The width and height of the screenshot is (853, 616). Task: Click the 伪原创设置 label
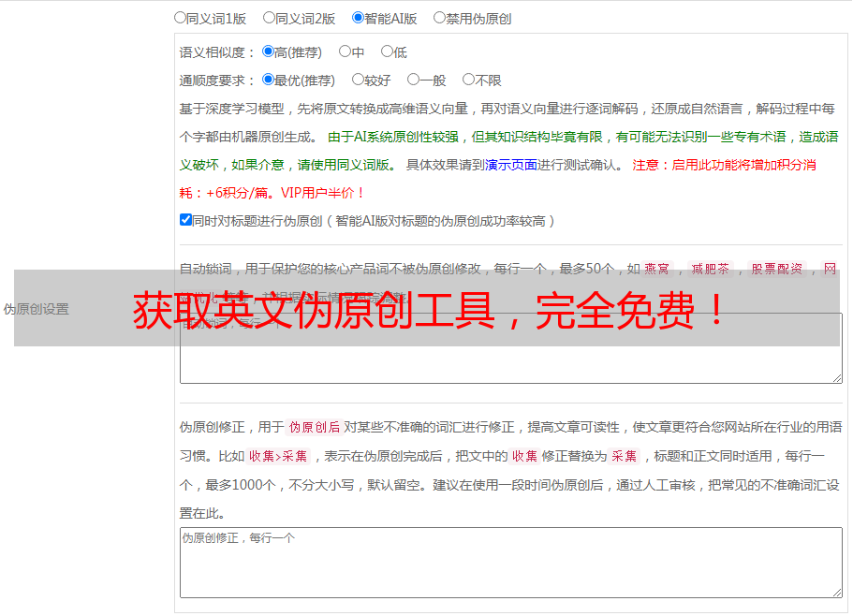tap(37, 309)
